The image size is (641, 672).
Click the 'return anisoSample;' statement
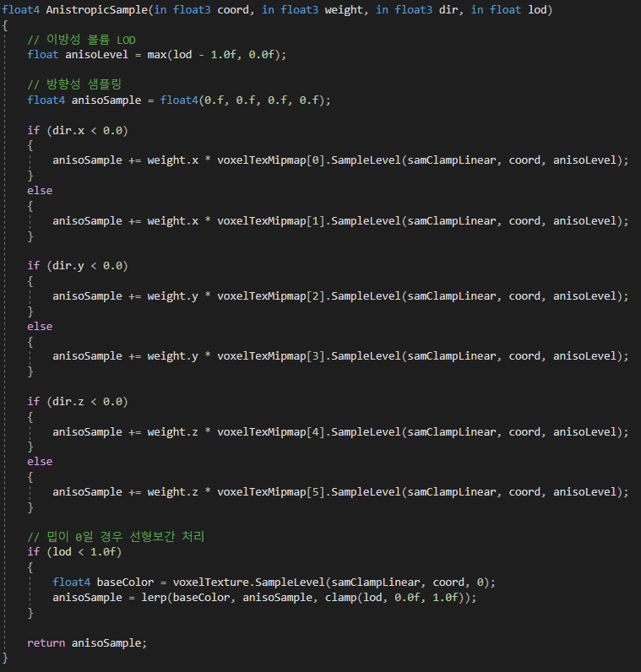pyautogui.click(x=87, y=643)
